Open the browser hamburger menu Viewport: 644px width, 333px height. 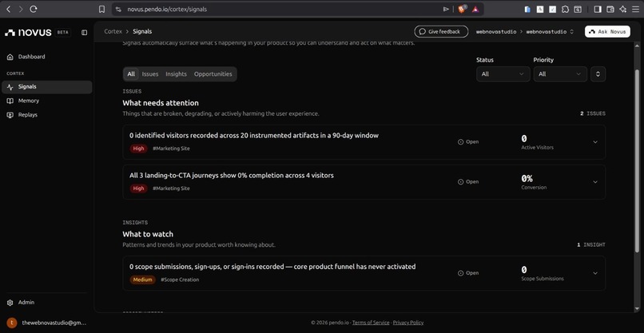tap(635, 9)
